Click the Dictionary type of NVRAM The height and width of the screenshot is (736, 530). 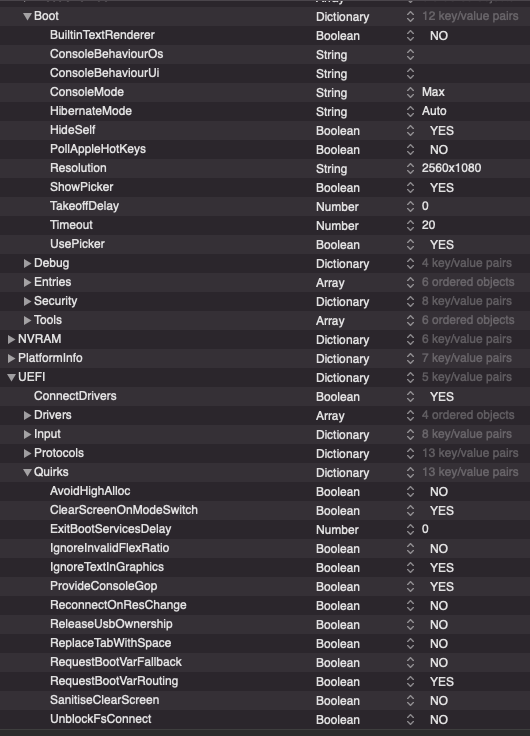pos(342,340)
